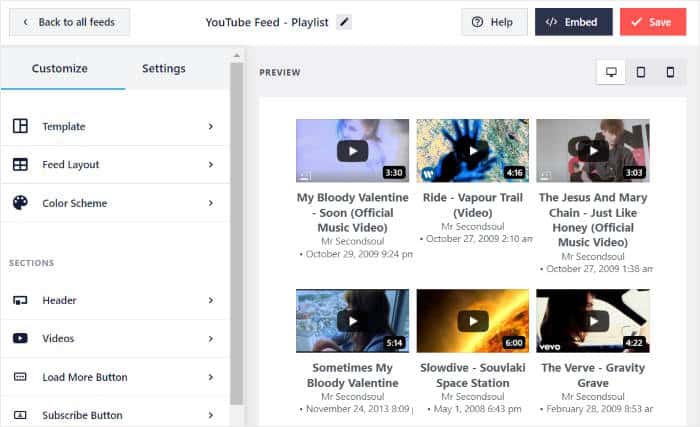700x427 pixels.
Task: Click the 'YouTube Feed - Playlist' title
Action: (267, 22)
